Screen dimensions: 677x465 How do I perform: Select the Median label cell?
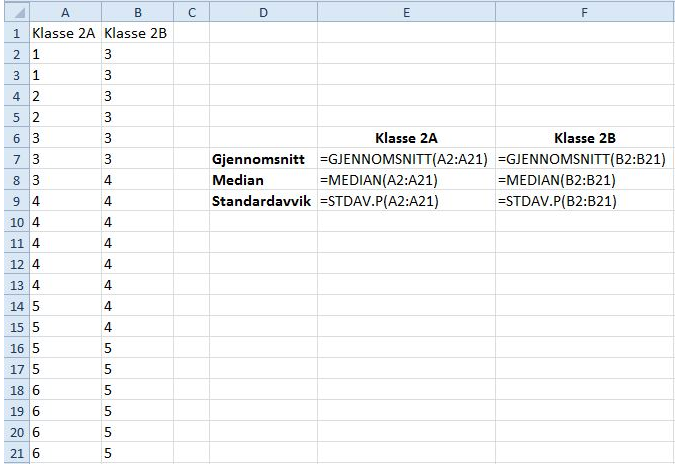pyautogui.click(x=263, y=181)
